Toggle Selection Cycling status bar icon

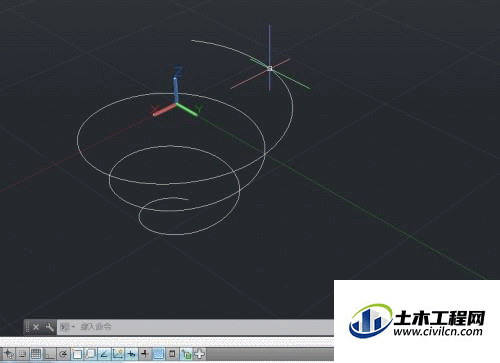click(x=186, y=354)
